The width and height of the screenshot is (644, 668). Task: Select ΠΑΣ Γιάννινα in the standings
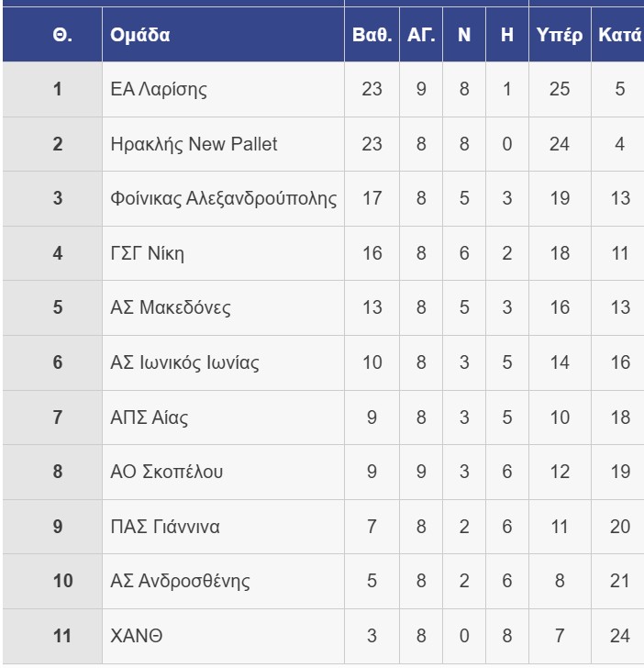pos(165,527)
